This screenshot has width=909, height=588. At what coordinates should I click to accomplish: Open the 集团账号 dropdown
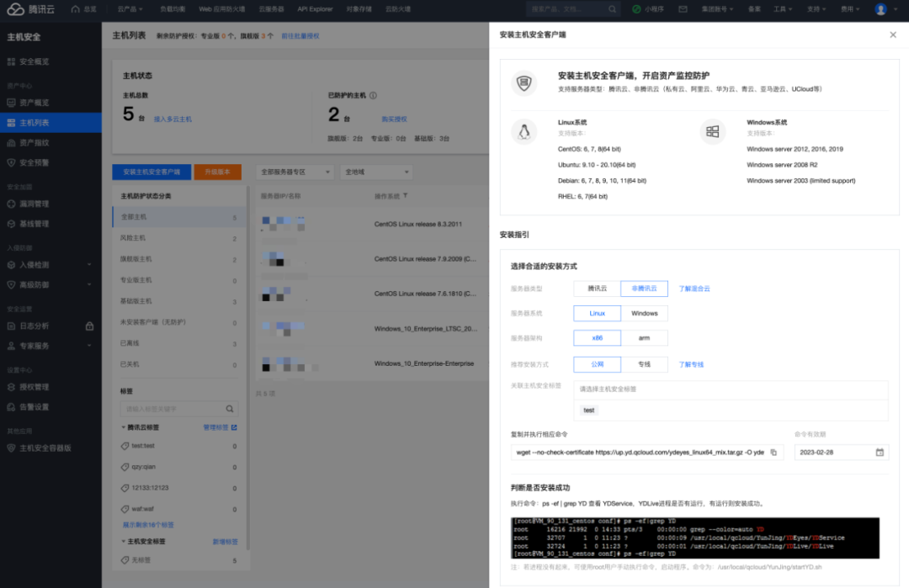718,9
